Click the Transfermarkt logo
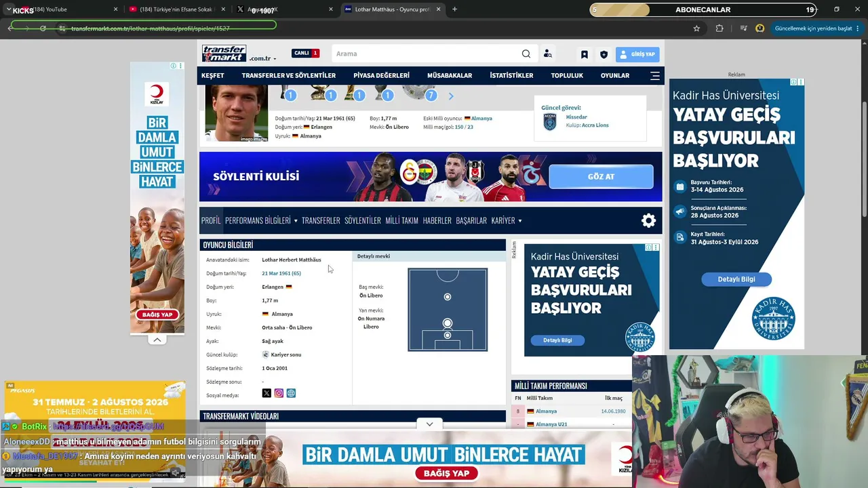 tap(224, 54)
